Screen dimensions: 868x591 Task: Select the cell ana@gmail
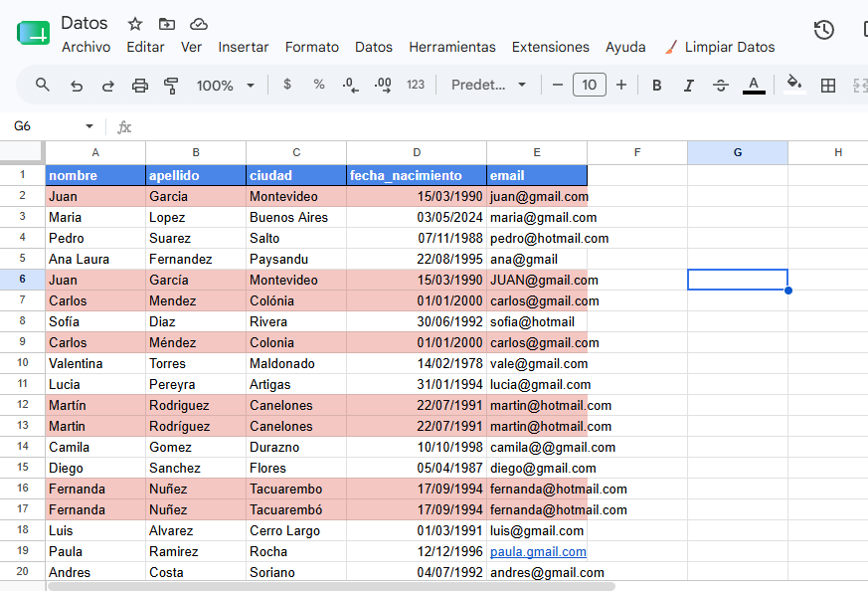coord(537,259)
